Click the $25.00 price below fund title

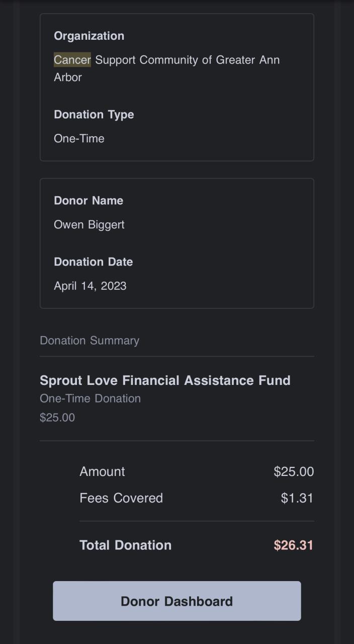[x=57, y=418]
